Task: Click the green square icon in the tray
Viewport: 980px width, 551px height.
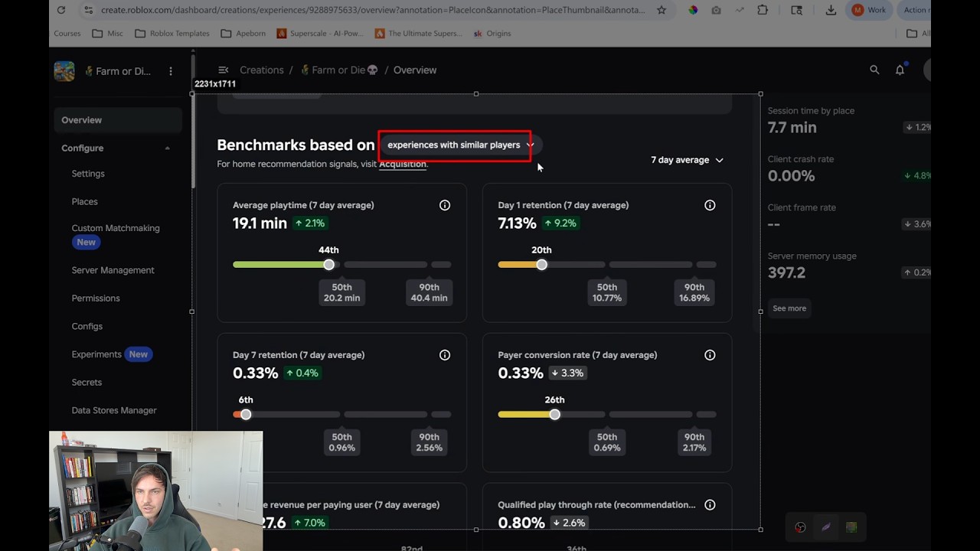Action: click(x=851, y=527)
